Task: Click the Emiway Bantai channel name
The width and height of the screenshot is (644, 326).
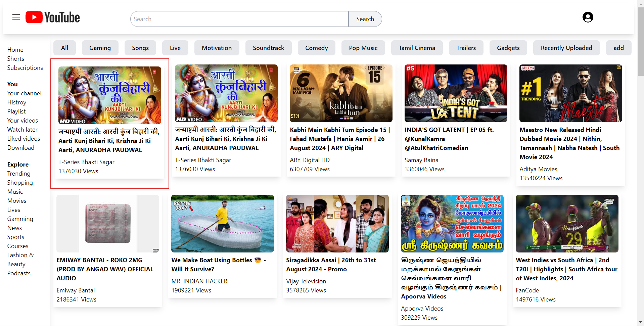Action: tap(76, 290)
